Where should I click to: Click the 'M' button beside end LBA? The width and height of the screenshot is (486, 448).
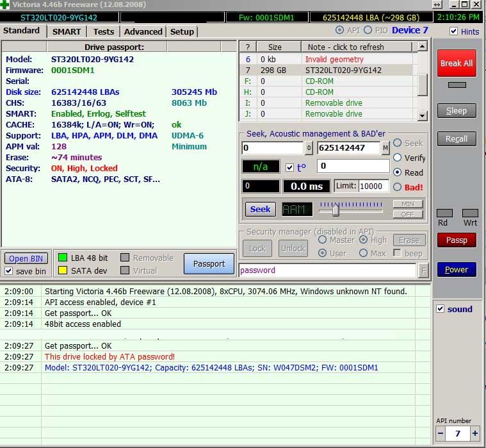(x=385, y=148)
